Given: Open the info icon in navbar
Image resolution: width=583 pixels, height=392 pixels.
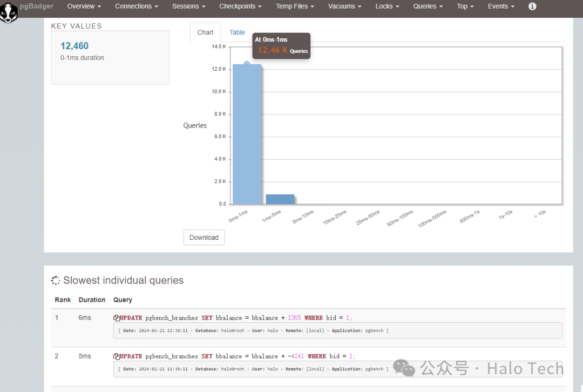Looking at the screenshot, I should coord(532,6).
